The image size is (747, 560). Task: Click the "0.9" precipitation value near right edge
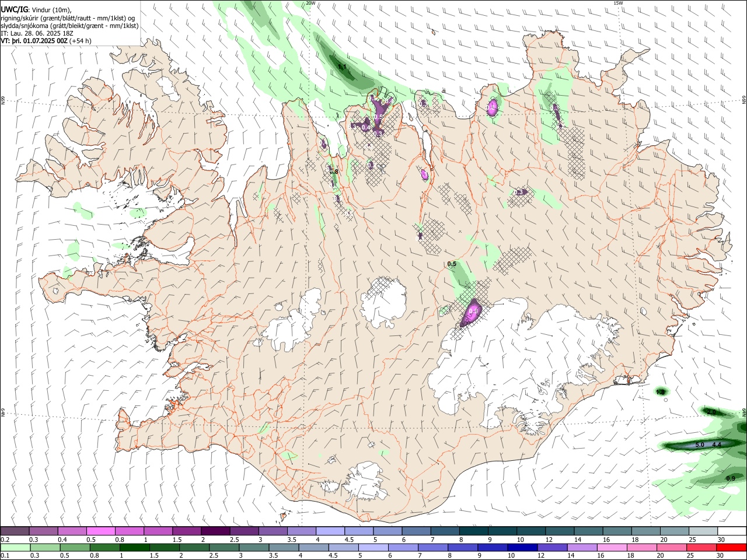point(730,478)
